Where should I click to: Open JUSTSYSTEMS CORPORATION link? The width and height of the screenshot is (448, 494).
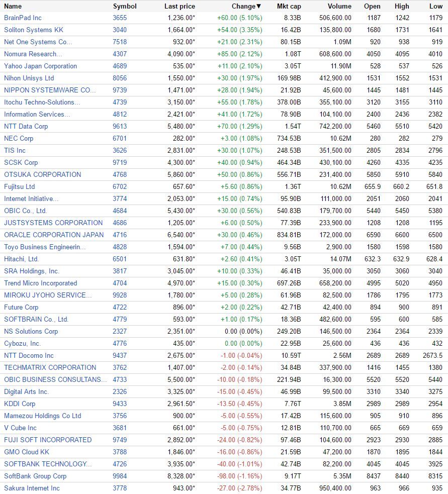pyautogui.click(x=53, y=223)
